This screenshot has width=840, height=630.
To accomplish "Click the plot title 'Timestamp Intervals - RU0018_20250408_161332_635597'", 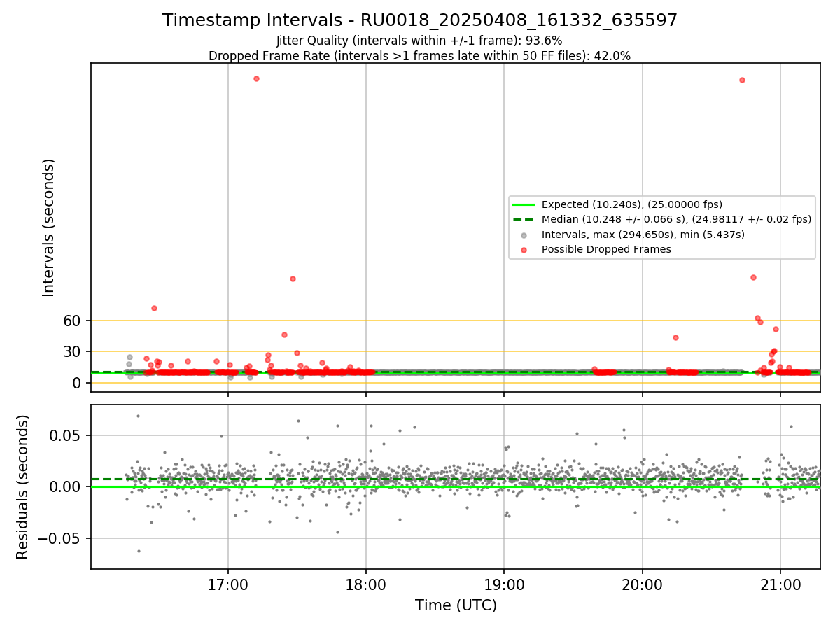I will (x=420, y=20).
